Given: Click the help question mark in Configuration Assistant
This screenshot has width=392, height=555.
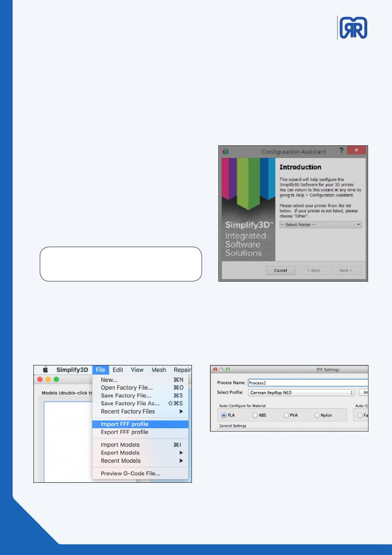Looking at the screenshot, I should pyautogui.click(x=341, y=150).
